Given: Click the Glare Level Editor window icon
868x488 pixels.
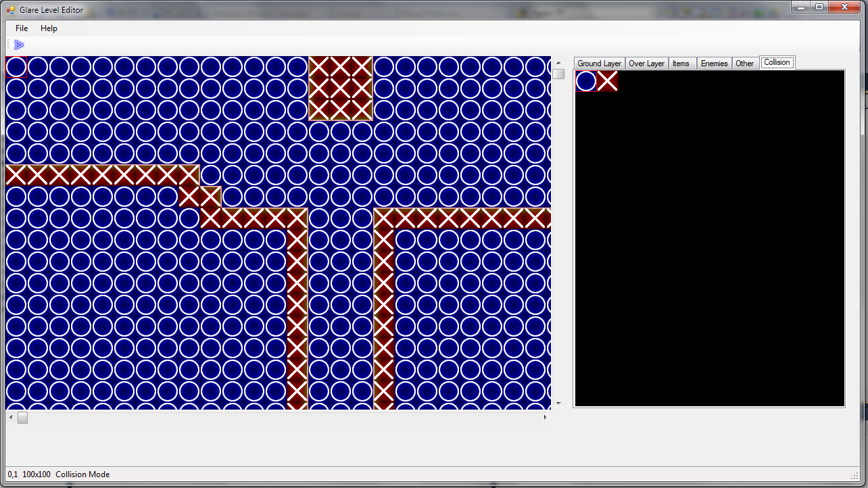Looking at the screenshot, I should pos(10,9).
